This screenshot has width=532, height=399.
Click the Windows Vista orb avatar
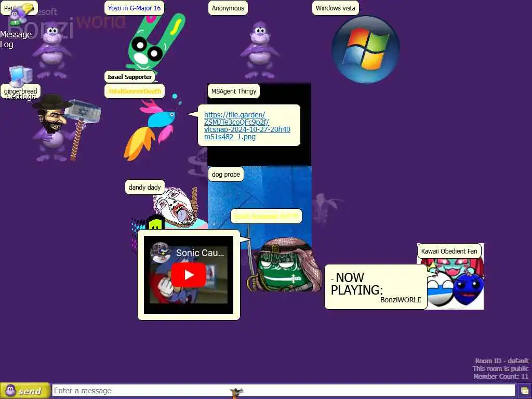click(x=365, y=50)
